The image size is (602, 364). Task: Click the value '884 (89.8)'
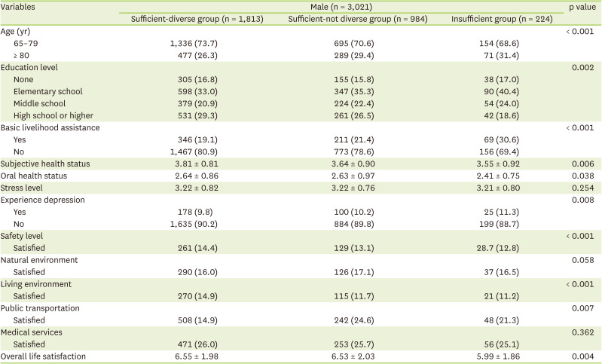354,224
